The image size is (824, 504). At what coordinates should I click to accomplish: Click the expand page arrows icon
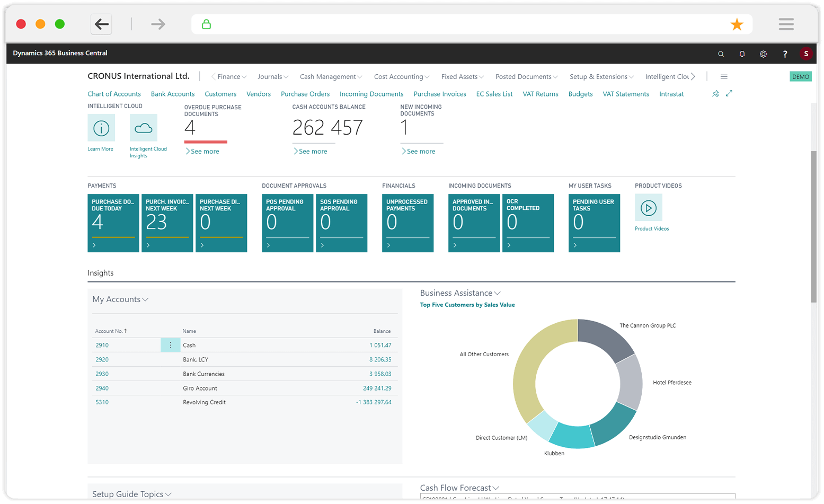coord(729,94)
